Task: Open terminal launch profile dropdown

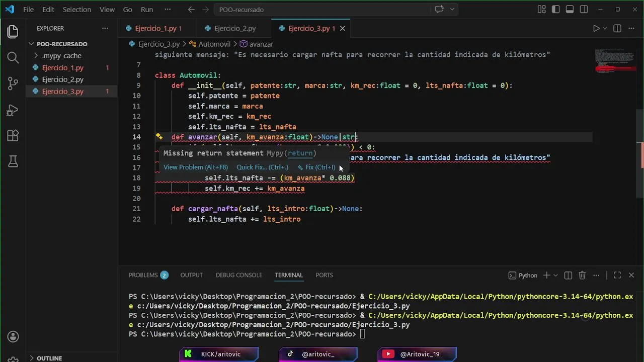Action: point(555,275)
